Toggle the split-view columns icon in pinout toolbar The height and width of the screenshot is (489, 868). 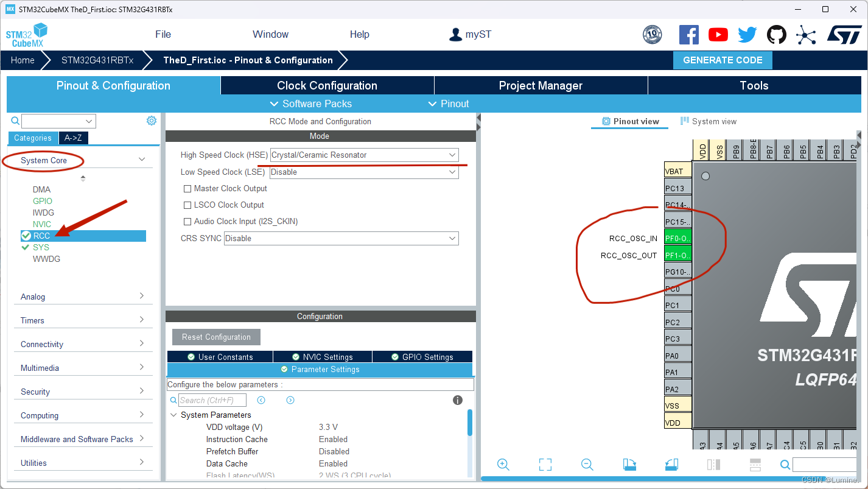tap(713, 465)
